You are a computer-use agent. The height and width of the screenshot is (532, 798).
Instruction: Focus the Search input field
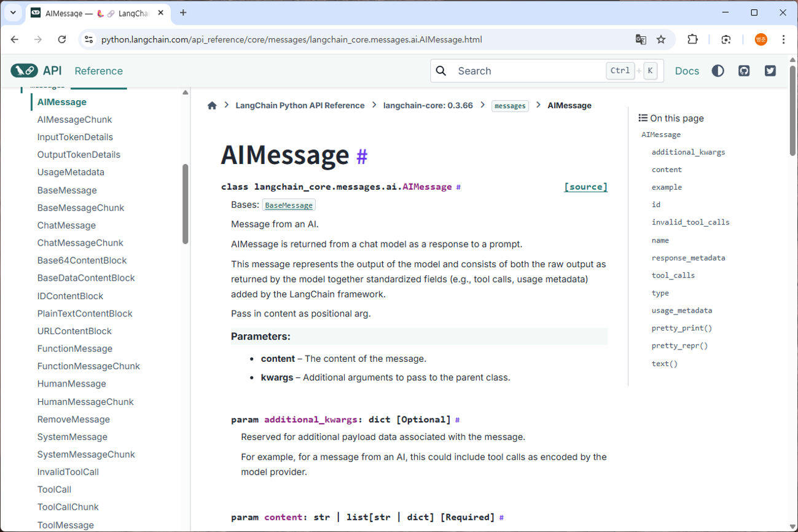coord(546,71)
